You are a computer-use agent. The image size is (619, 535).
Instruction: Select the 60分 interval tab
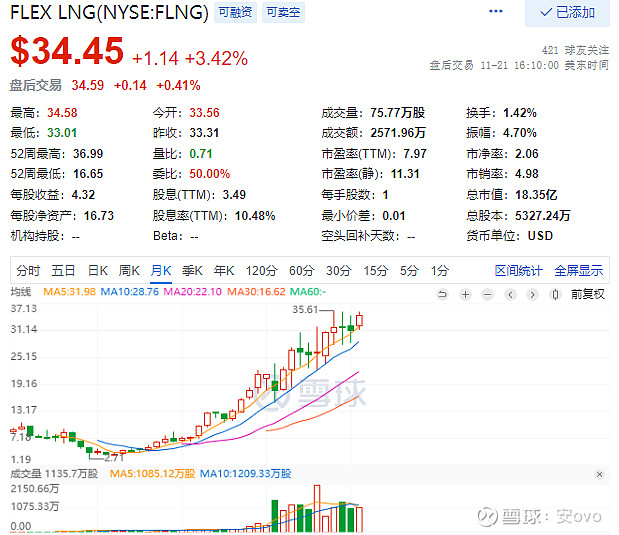(x=302, y=271)
